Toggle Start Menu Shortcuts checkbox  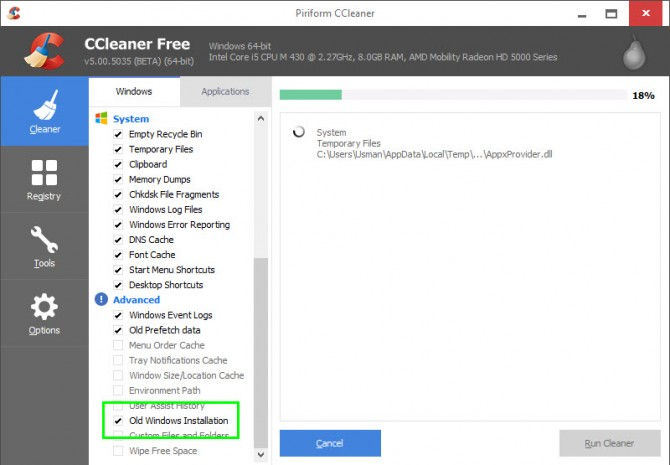click(x=118, y=270)
